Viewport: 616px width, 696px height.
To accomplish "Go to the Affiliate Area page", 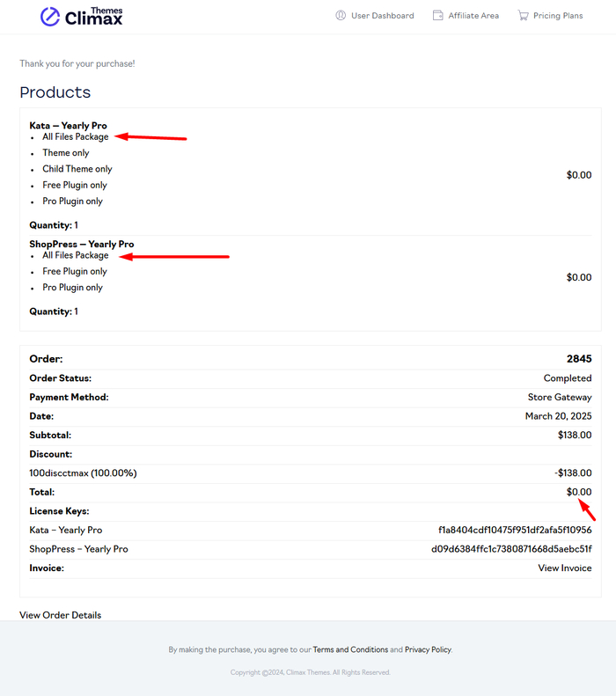I will (x=473, y=16).
